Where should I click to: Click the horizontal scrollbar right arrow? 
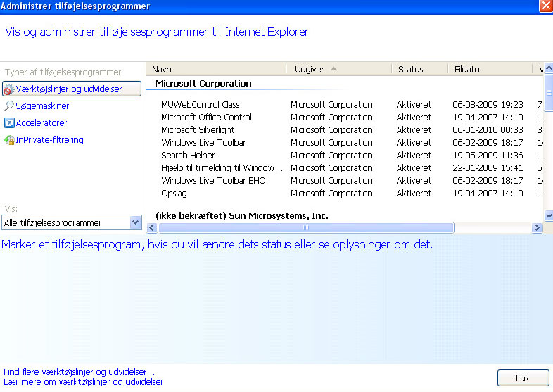point(537,227)
